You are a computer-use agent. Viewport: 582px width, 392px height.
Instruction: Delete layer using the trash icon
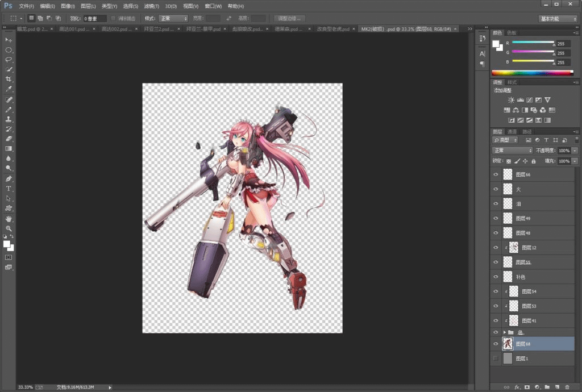[x=567, y=387]
